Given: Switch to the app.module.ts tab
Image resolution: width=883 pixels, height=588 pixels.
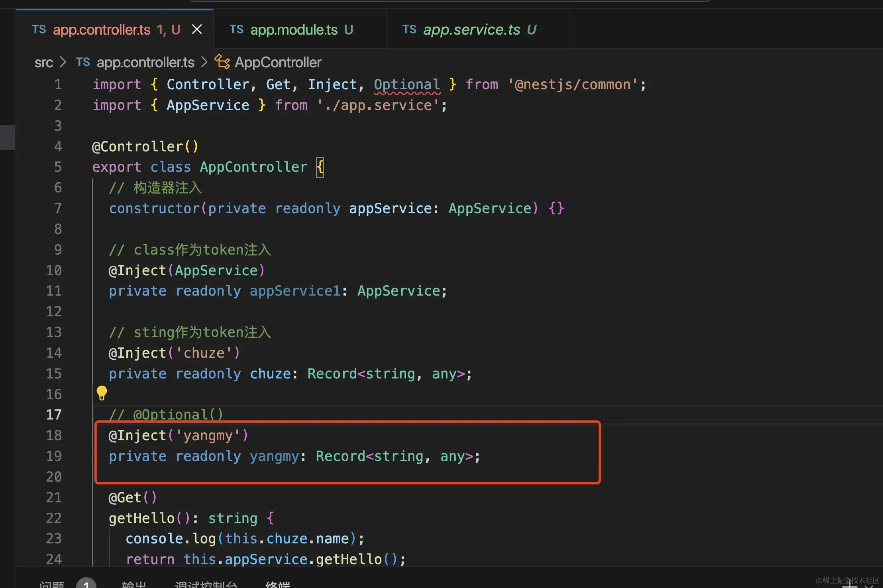Looking at the screenshot, I should point(294,29).
